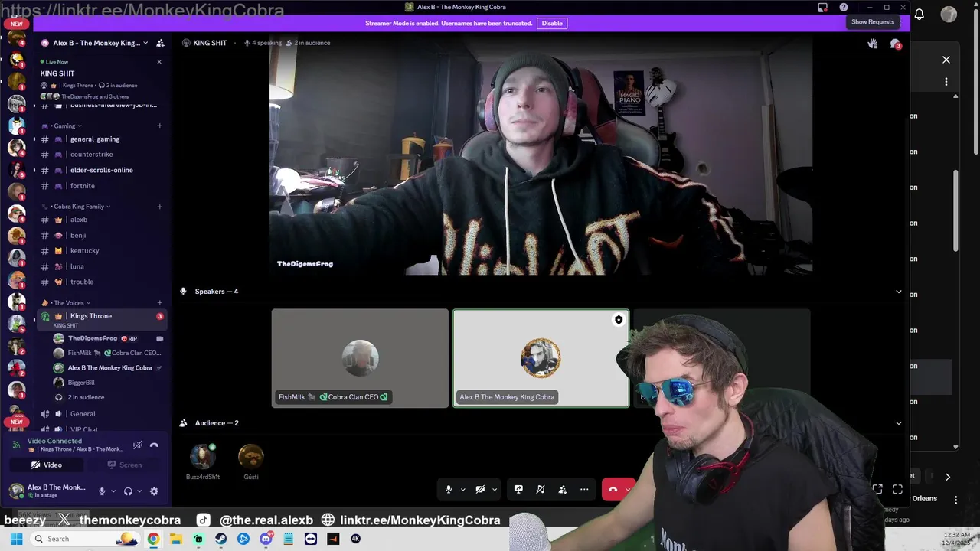Disable Streamer Mode in banner
Image resolution: width=980 pixels, height=551 pixels.
coord(552,24)
